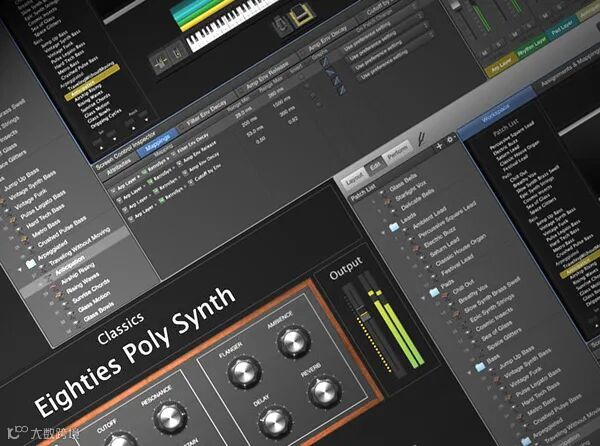This screenshot has width=600, height=446.
Task: Mute the Arp Layer channel strip
Action: click(484, 53)
